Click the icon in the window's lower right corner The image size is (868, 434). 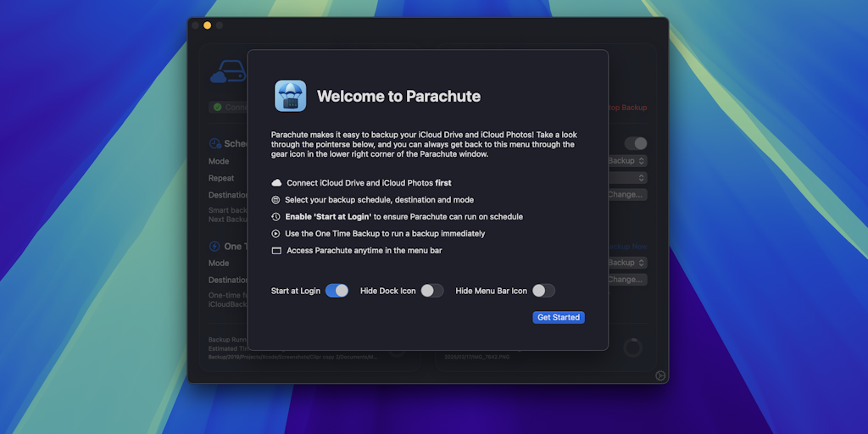coord(660,376)
